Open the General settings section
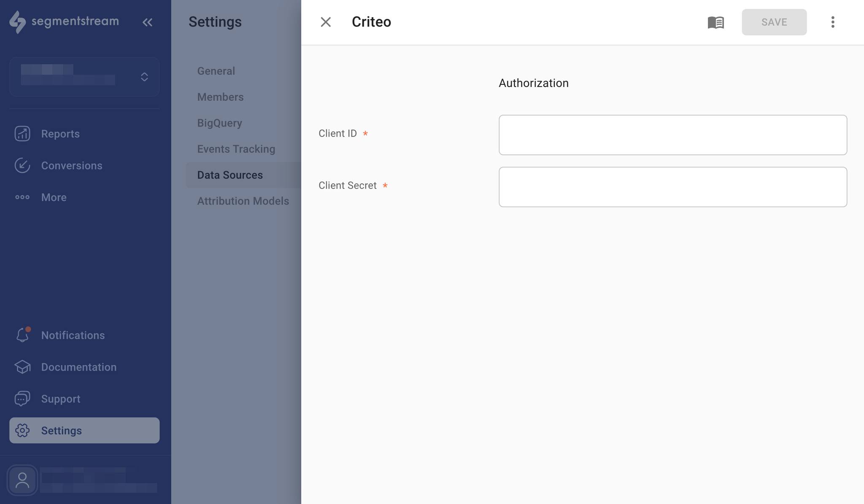Viewport: 864px width, 504px height. (x=216, y=71)
